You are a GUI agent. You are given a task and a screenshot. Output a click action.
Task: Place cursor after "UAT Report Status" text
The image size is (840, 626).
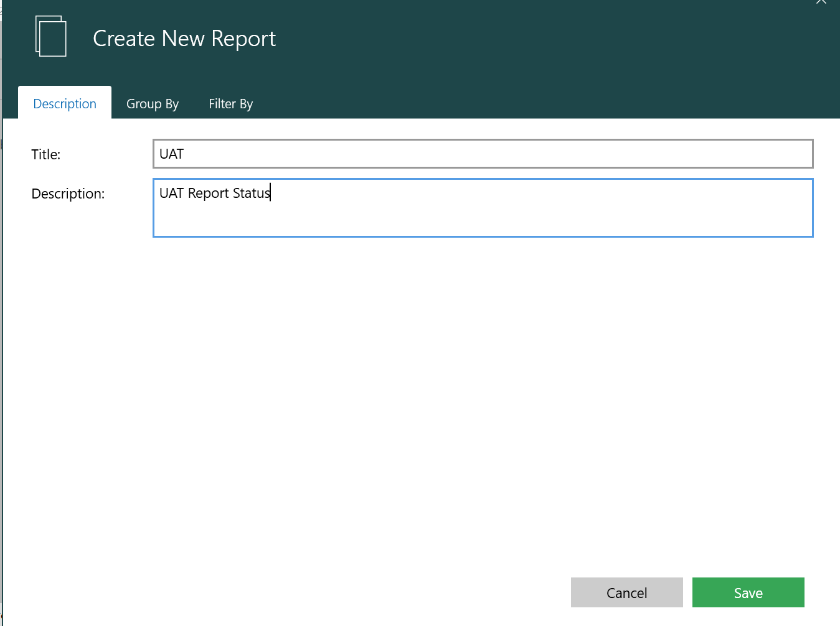tap(271, 194)
